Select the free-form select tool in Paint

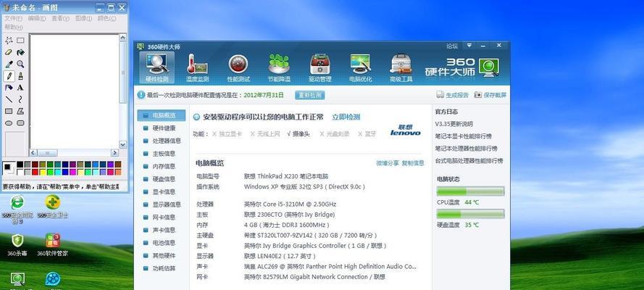point(9,41)
